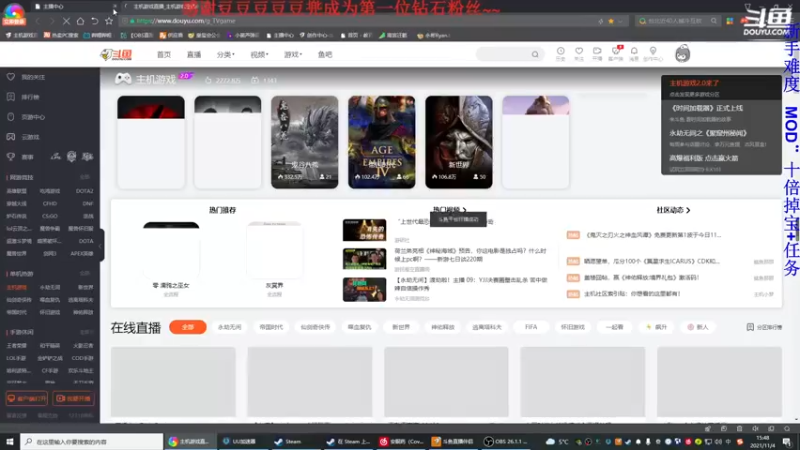
Task: Focus the browser address bar
Action: point(357,21)
